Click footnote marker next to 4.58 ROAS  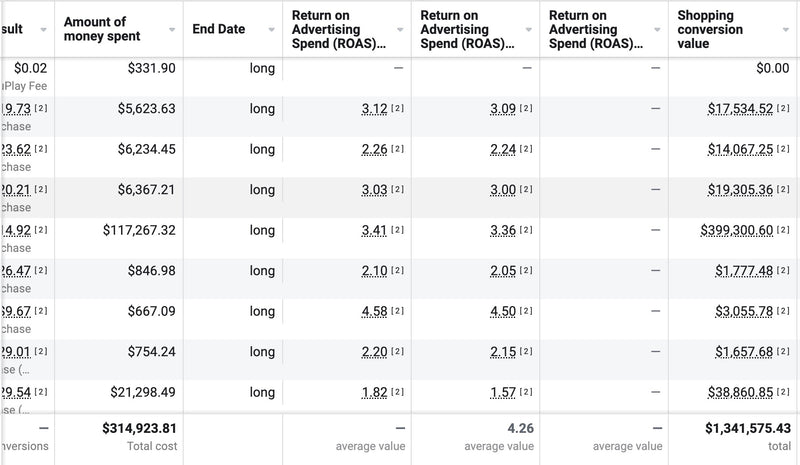point(397,312)
